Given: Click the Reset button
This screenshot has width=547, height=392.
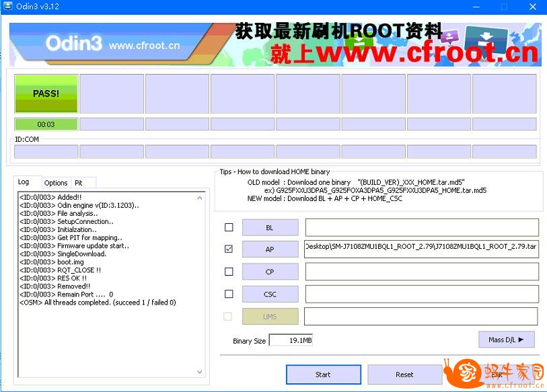Looking at the screenshot, I should pyautogui.click(x=404, y=375).
